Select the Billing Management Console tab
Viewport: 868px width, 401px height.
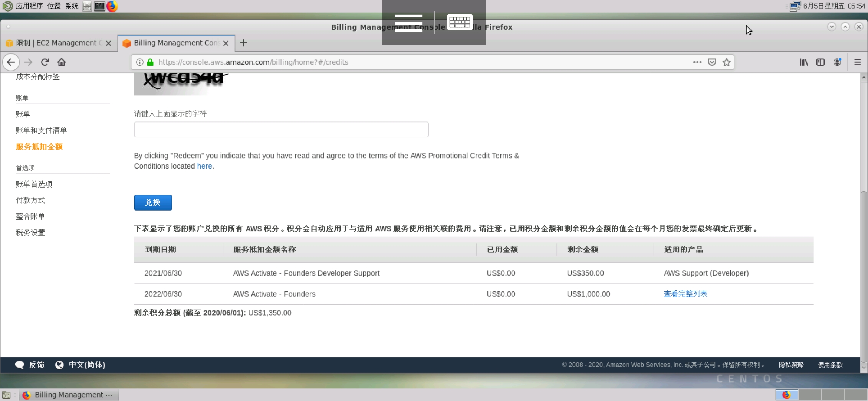click(x=176, y=43)
